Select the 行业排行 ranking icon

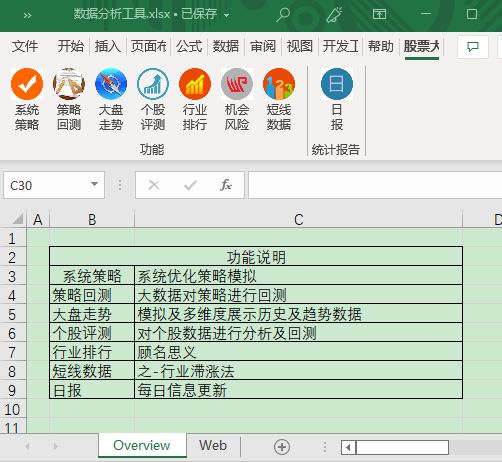pyautogui.click(x=195, y=99)
